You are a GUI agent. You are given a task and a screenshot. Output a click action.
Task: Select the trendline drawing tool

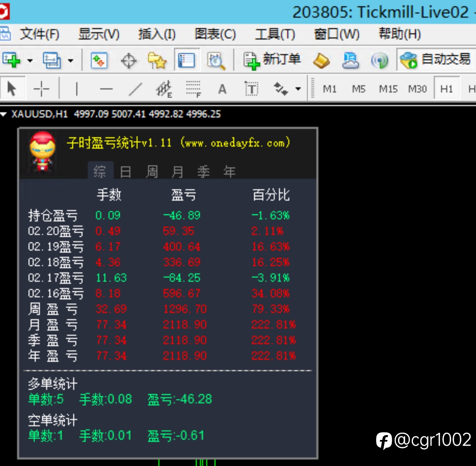point(135,89)
